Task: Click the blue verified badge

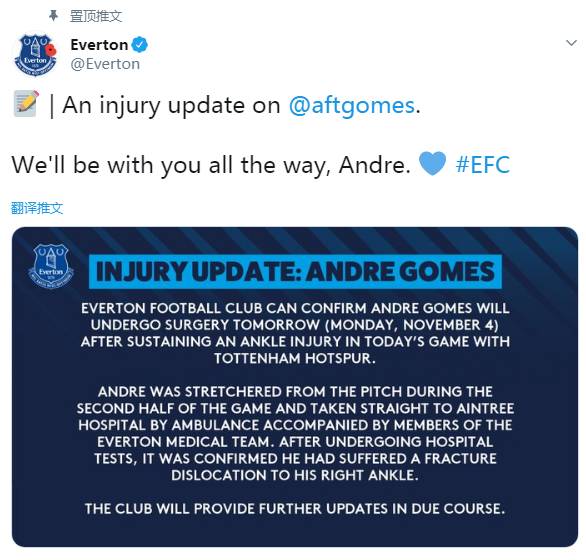Action: 140,45
